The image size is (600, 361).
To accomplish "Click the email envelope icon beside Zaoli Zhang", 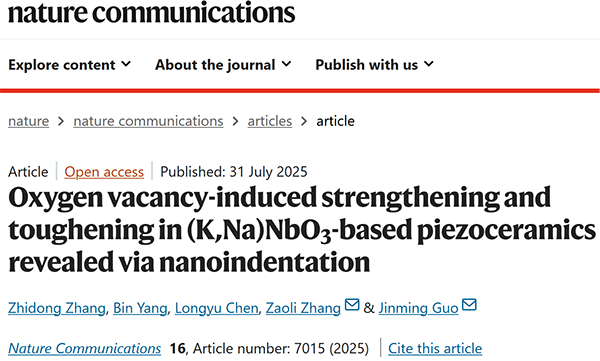I will pyautogui.click(x=352, y=305).
